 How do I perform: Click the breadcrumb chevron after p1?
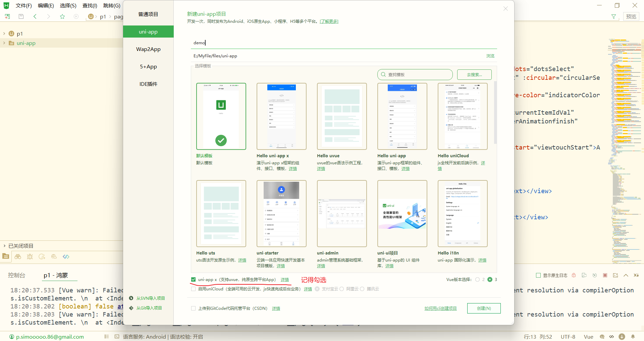click(110, 16)
